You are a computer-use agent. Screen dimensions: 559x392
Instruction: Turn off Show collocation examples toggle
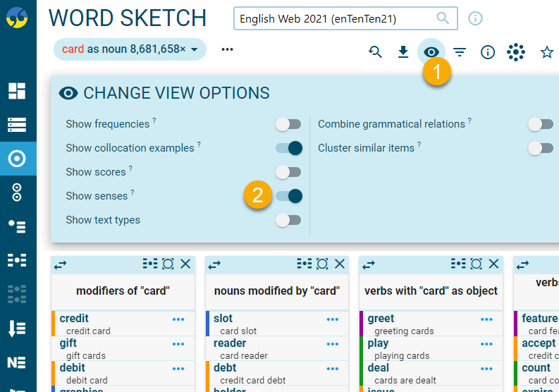click(288, 148)
